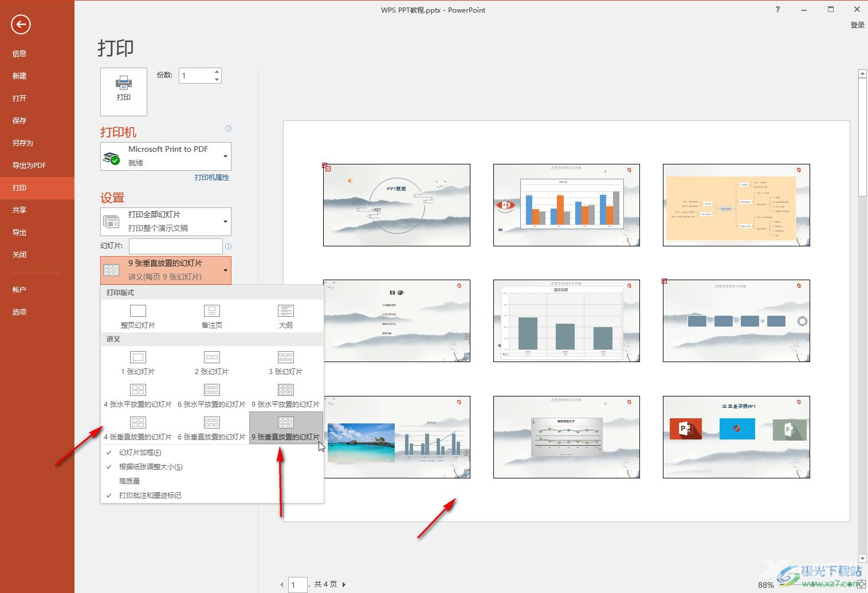The image size is (868, 593).
Task: Open the 信息 menu item
Action: (37, 53)
